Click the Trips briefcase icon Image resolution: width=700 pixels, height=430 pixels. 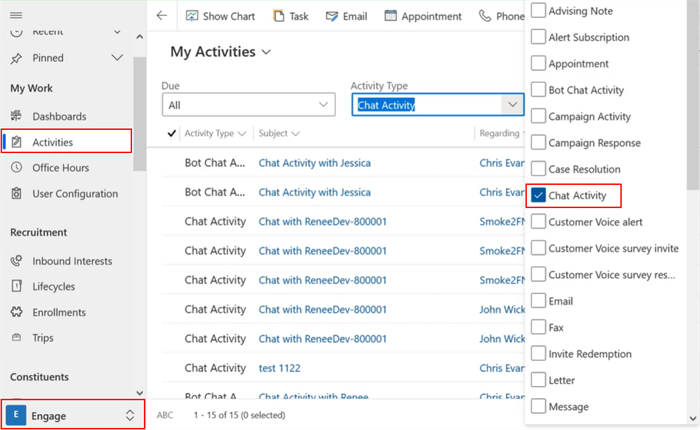click(17, 338)
